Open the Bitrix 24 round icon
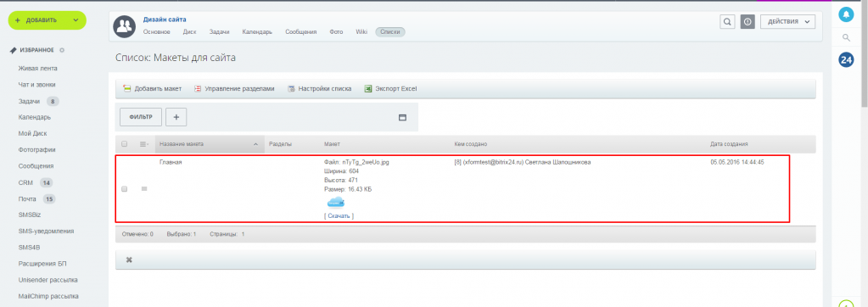The height and width of the screenshot is (307, 868). tap(846, 60)
